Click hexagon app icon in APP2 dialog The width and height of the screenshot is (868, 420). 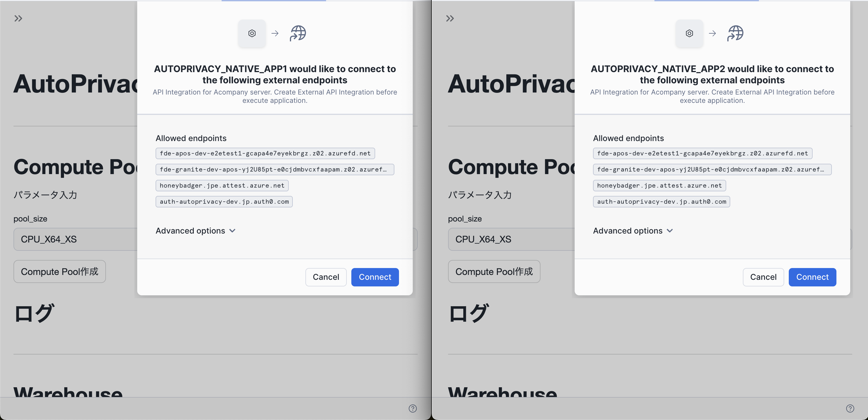click(x=689, y=33)
